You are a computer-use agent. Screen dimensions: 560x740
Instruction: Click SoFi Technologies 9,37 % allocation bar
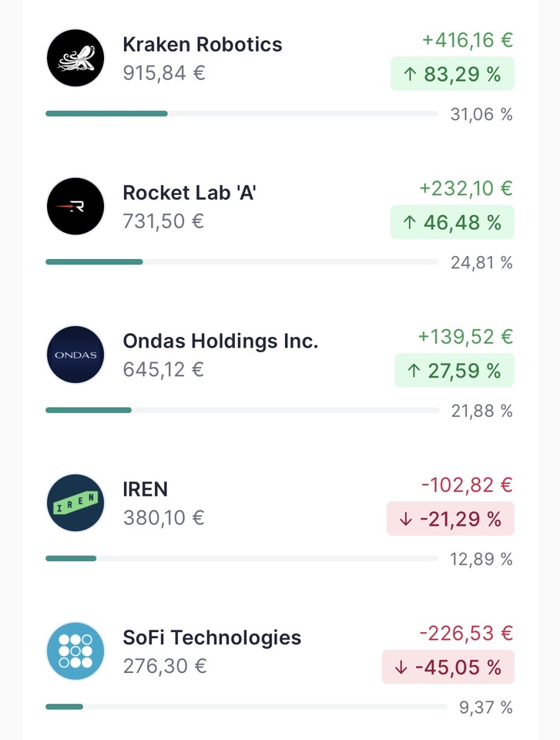(246, 706)
